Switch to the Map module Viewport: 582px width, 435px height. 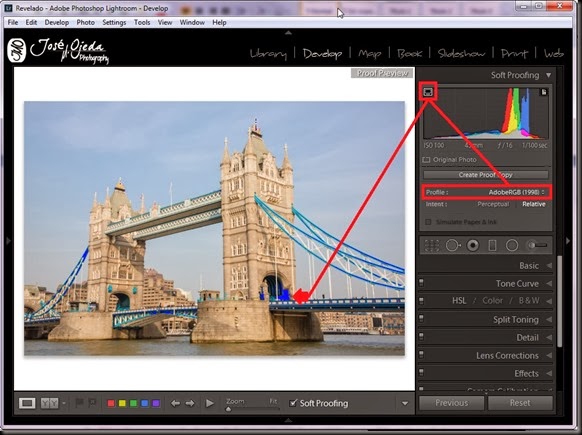(x=369, y=54)
